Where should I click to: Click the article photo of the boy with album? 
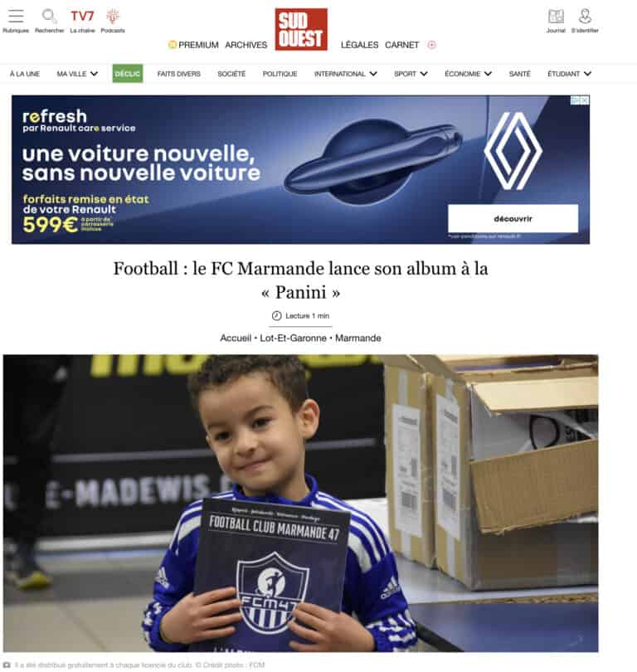301,503
